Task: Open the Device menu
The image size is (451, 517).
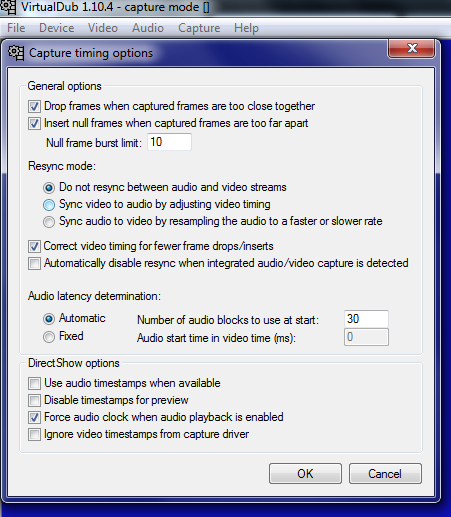Action: tap(57, 28)
